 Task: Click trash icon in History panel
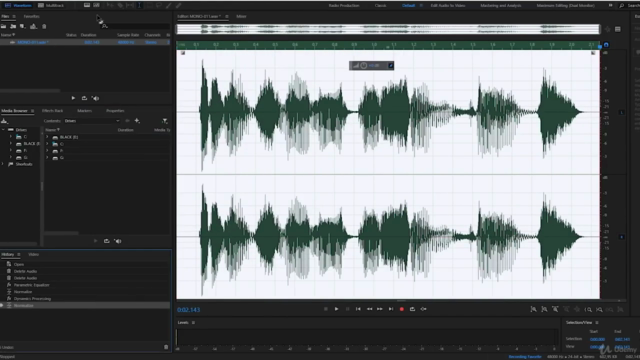(x=166, y=347)
